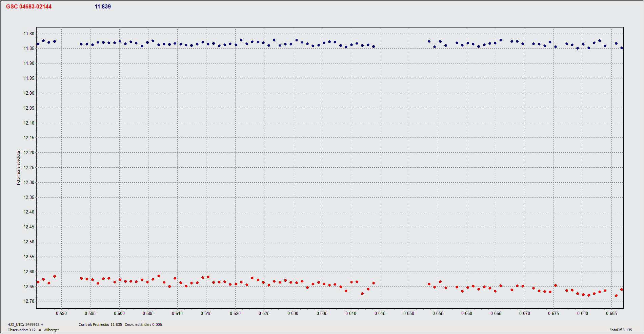Click the Observador X12 - A. Wilberger text
This screenshot has width=644, height=334.
point(33,330)
